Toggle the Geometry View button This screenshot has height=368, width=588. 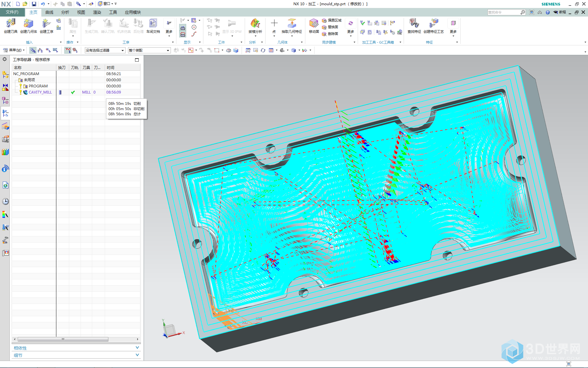48,50
